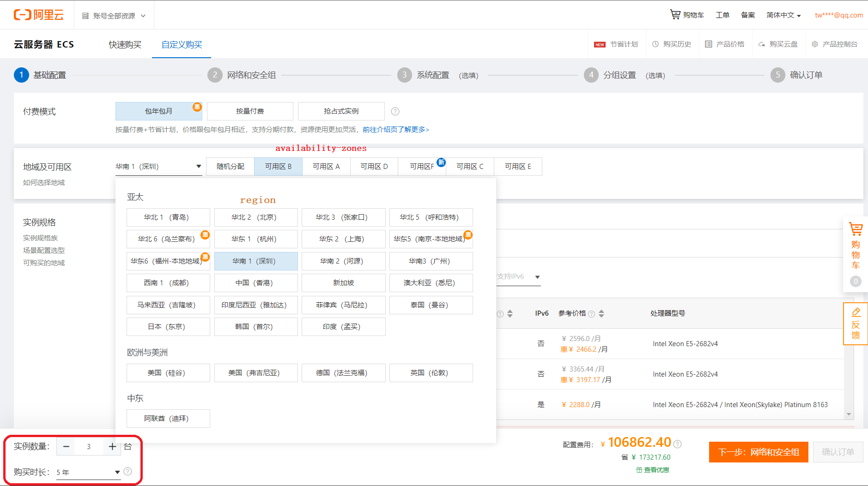Choose region 日本 (东京)
Viewport: 868px width, 486px height.
coord(168,327)
